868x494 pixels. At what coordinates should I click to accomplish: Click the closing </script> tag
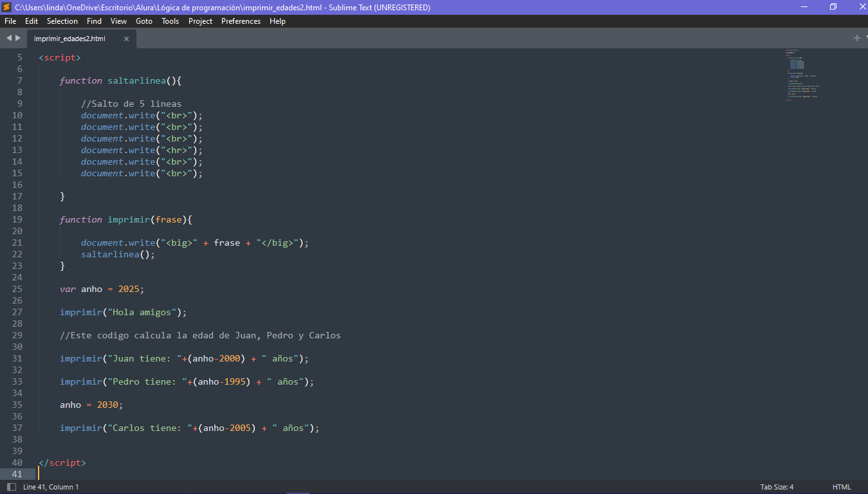click(62, 462)
